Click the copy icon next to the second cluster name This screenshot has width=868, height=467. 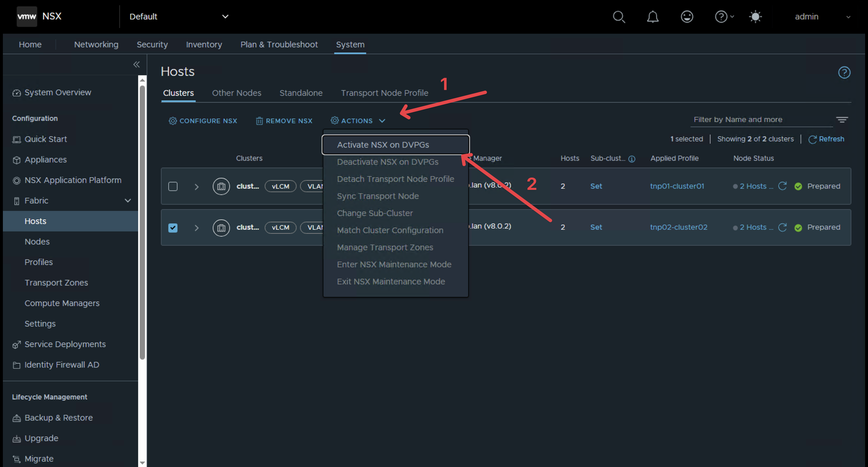[x=221, y=227]
